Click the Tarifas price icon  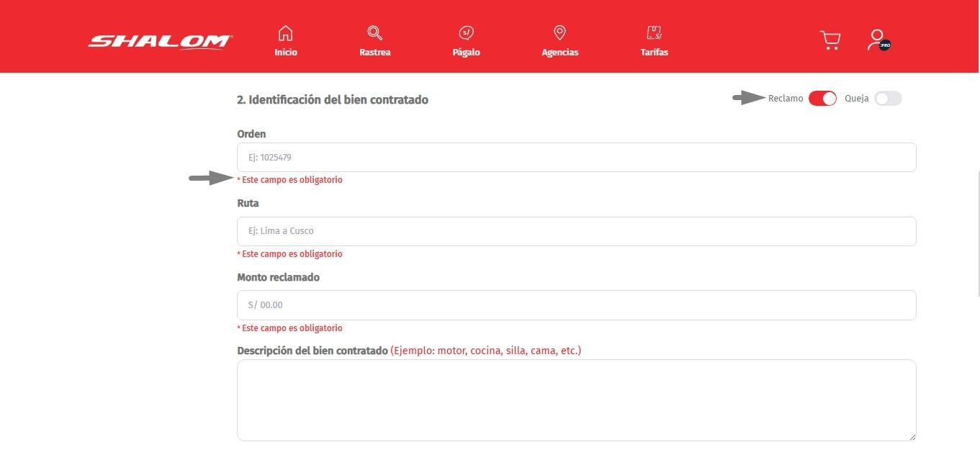coord(654,33)
